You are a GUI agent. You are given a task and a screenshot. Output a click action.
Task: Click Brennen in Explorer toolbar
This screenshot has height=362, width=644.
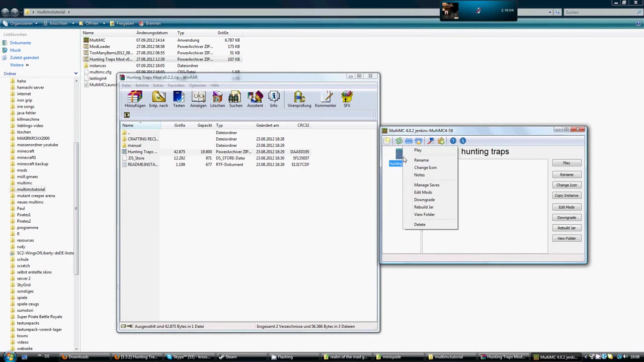tap(150, 23)
